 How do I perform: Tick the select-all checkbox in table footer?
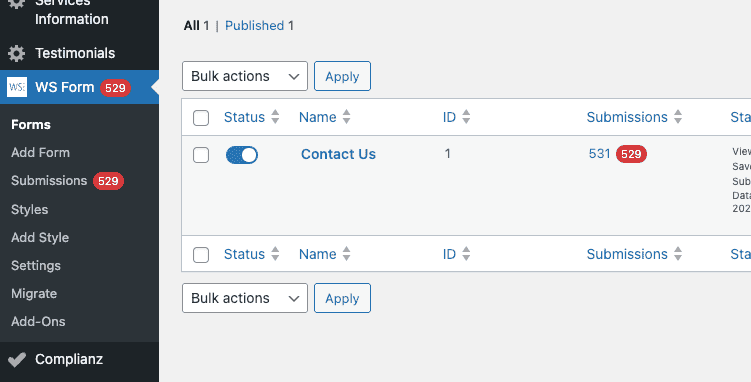[x=201, y=255]
